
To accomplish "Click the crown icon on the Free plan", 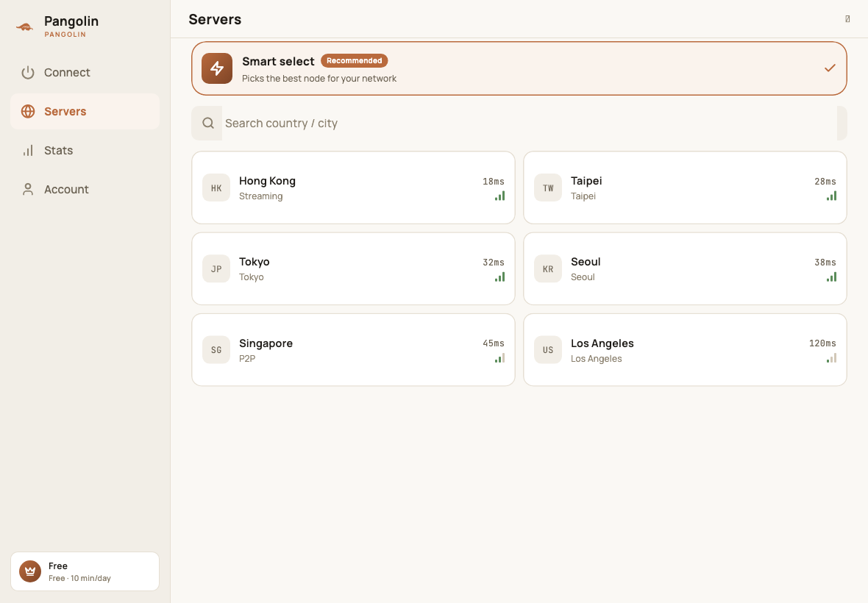I will (x=30, y=571).
